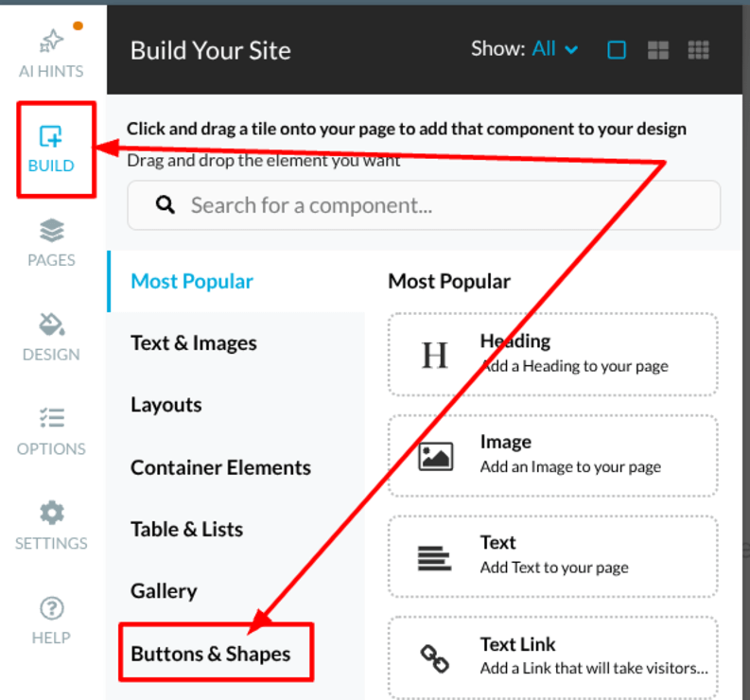Open the Buttons & Shapes category

coord(211,654)
